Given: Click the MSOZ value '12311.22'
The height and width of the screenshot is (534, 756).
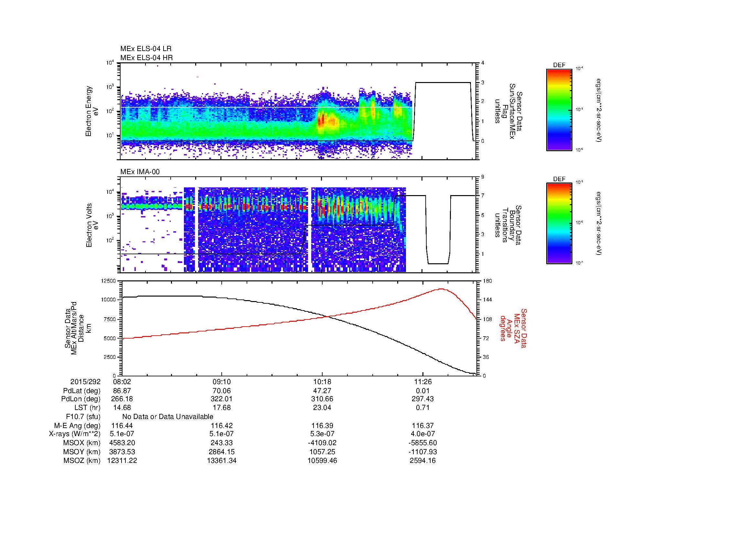Looking at the screenshot, I should (122, 461).
